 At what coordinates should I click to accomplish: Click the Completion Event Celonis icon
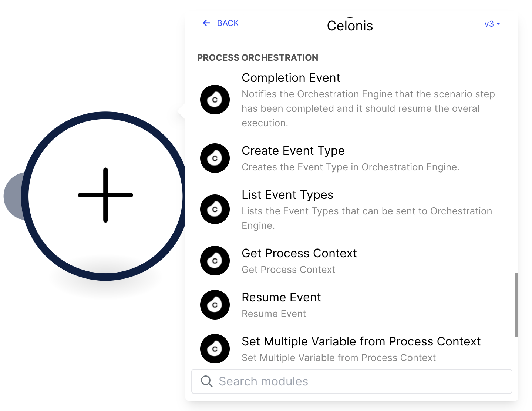click(215, 100)
